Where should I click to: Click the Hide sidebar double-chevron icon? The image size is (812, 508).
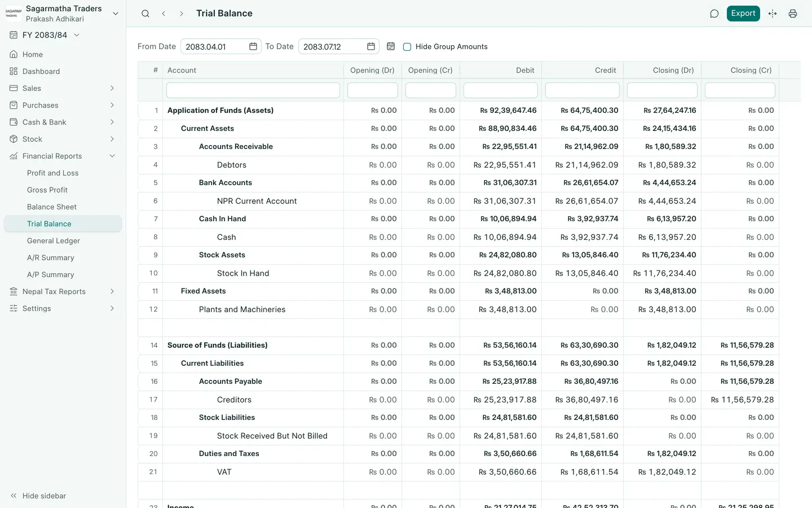click(x=14, y=496)
